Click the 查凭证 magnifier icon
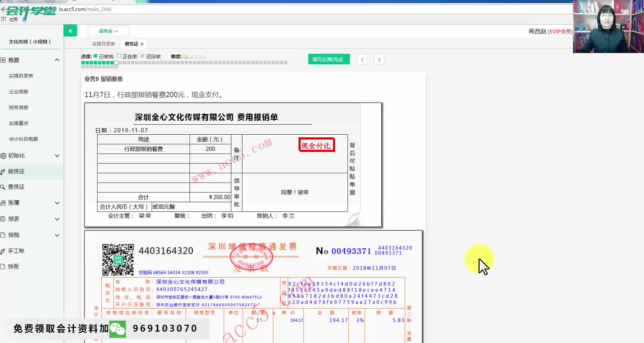The width and height of the screenshot is (644, 343). pos(3,187)
